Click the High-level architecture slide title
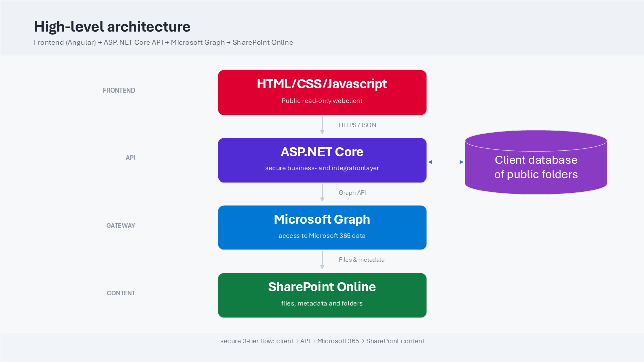Screen dimensions: 644x362 coord(112,27)
